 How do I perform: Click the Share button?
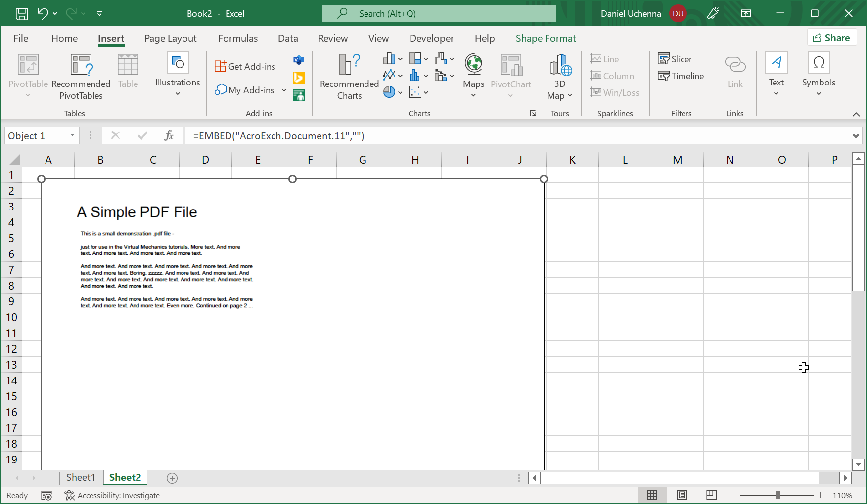tap(831, 38)
